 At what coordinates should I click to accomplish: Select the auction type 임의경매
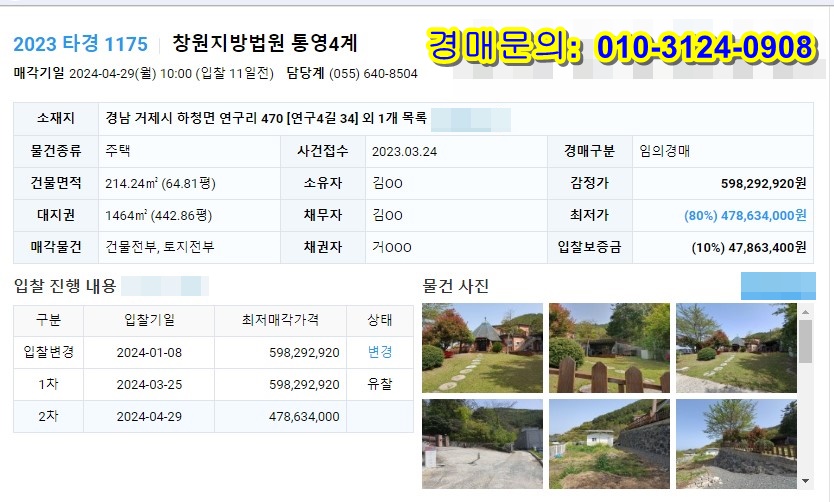click(x=664, y=151)
